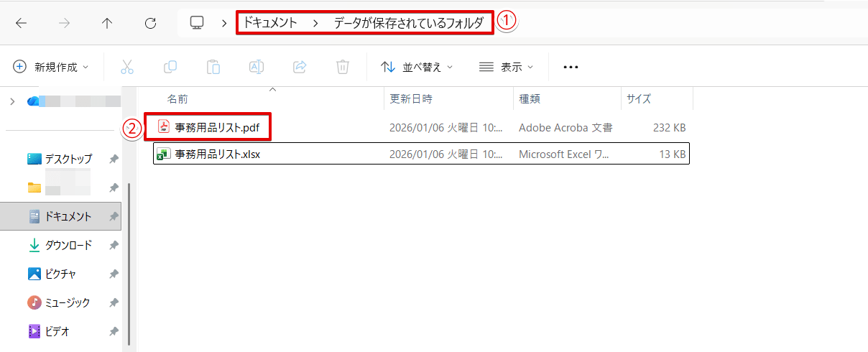Go up one folder level
This screenshot has height=352, width=868.
107,23
